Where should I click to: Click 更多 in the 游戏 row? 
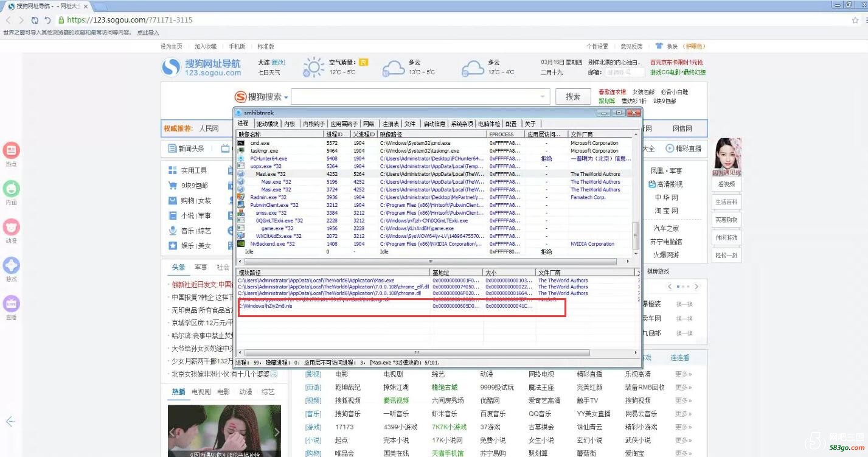click(683, 427)
